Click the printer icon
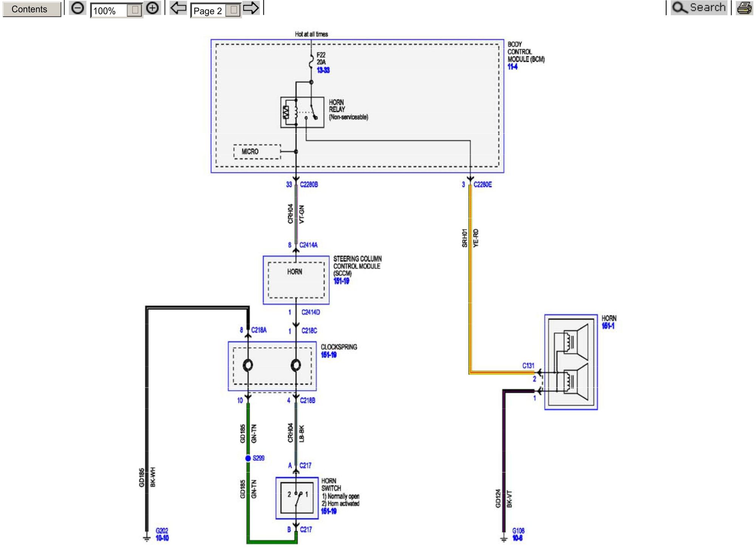The image size is (756, 552). pyautogui.click(x=744, y=8)
